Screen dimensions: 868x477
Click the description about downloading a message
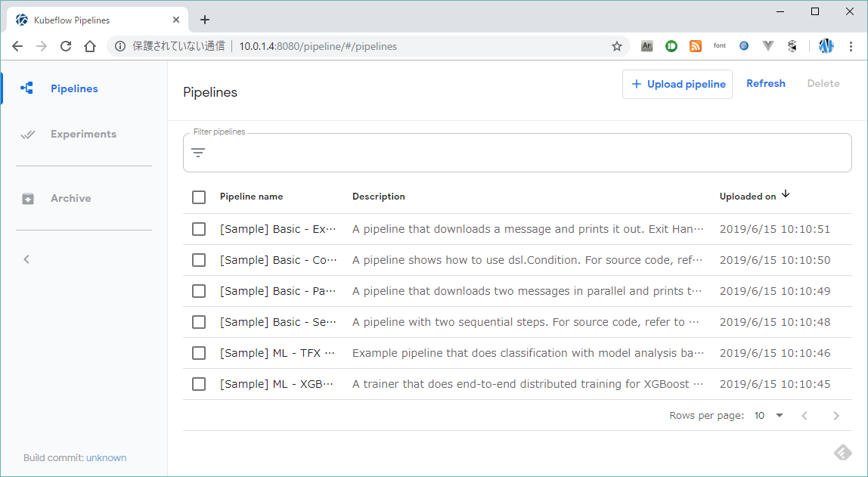pos(528,229)
